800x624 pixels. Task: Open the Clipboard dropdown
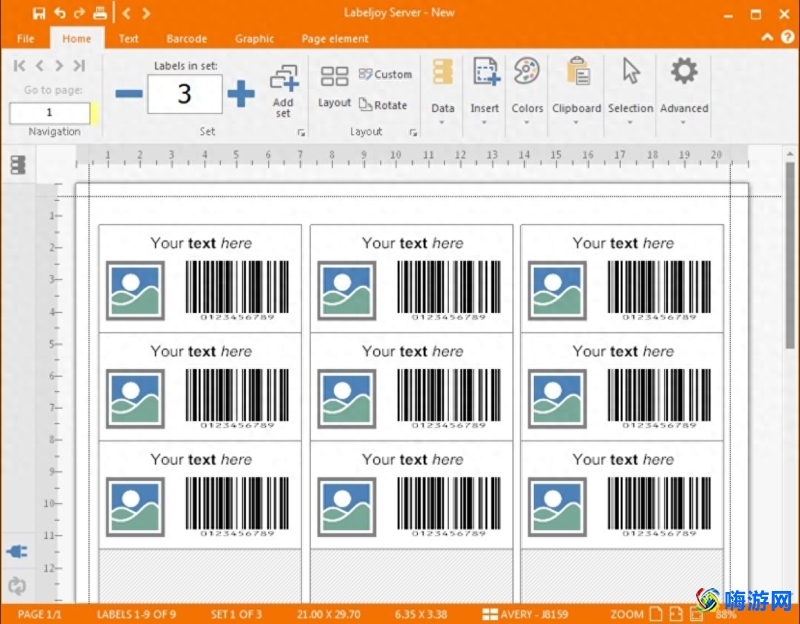pos(577,92)
